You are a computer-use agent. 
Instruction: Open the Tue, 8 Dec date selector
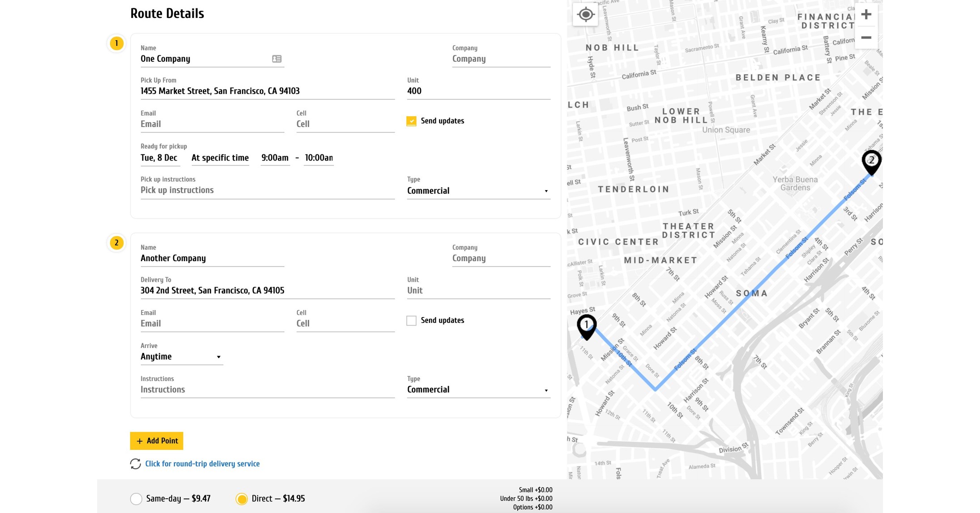159,157
